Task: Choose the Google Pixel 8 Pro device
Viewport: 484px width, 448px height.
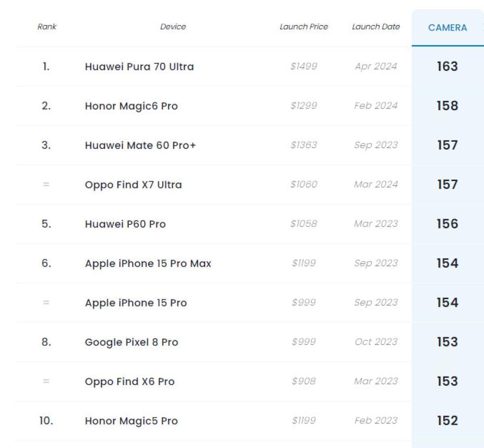Action: (131, 342)
